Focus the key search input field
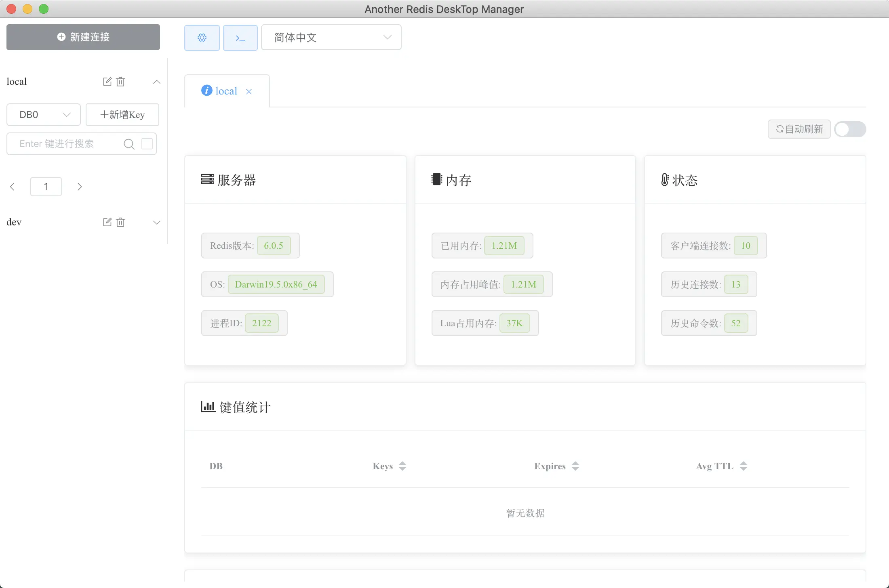Screen dimensions: 889x588 pyautogui.click(x=67, y=144)
